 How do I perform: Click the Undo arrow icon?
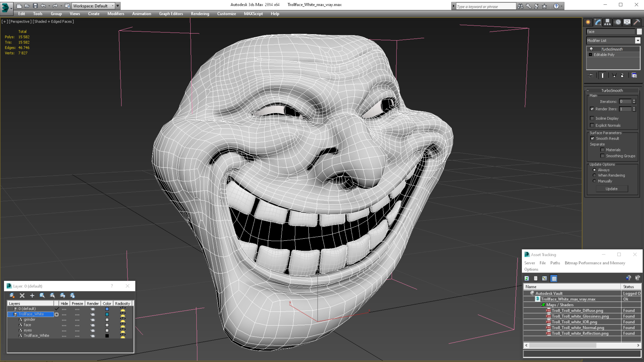(43, 6)
